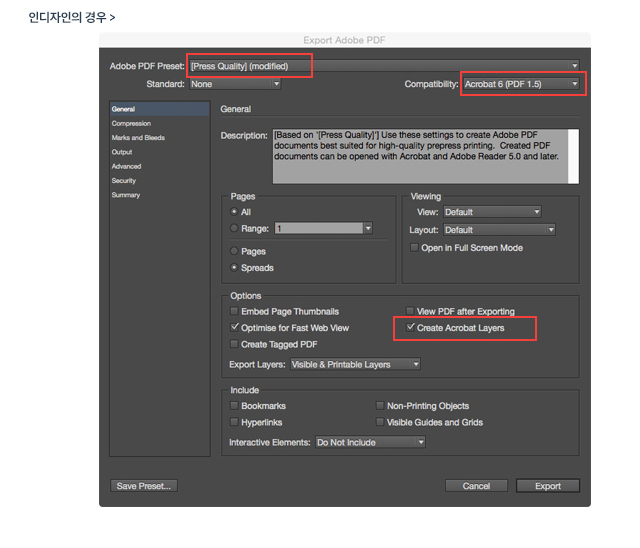The image size is (640, 548).
Task: Go to the Output category
Action: click(160, 152)
